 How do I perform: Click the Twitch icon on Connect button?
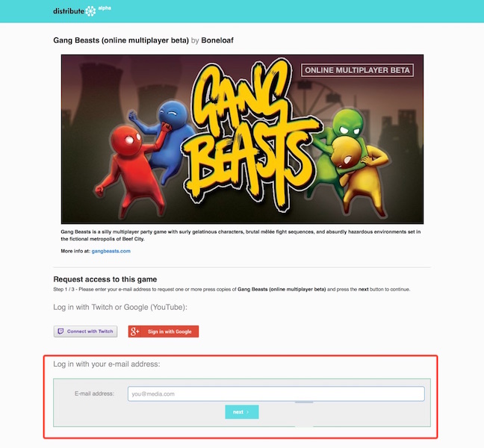pyautogui.click(x=60, y=332)
